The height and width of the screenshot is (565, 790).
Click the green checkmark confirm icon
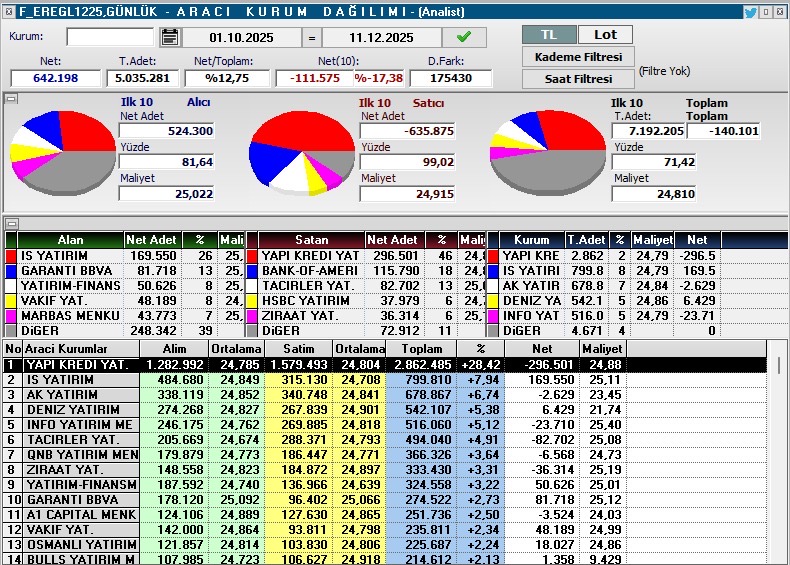[463, 37]
